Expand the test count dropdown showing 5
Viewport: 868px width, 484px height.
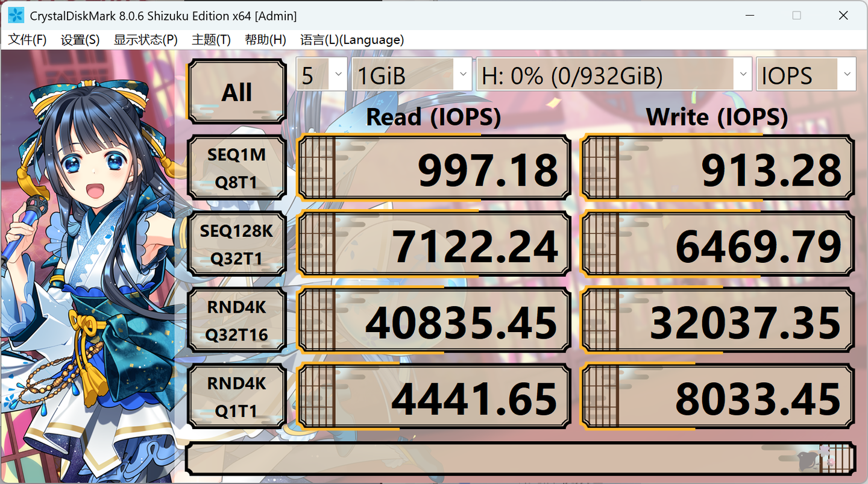(322, 74)
